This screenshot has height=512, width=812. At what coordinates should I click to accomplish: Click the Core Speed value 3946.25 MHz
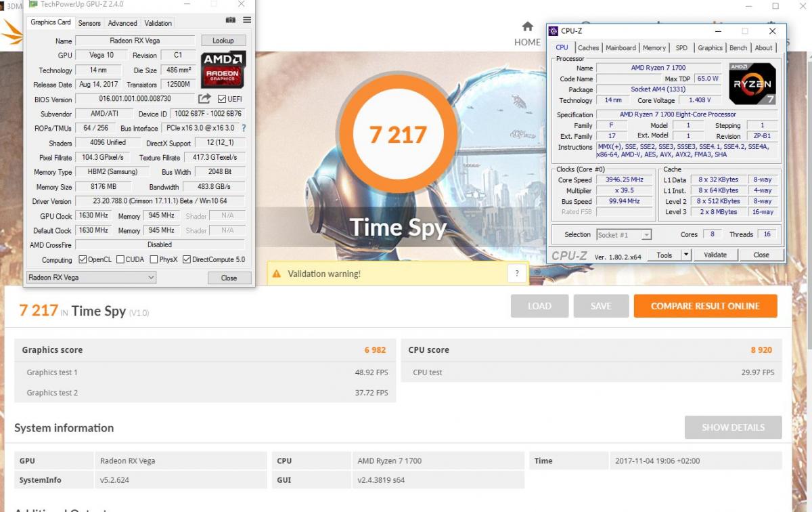(625, 180)
